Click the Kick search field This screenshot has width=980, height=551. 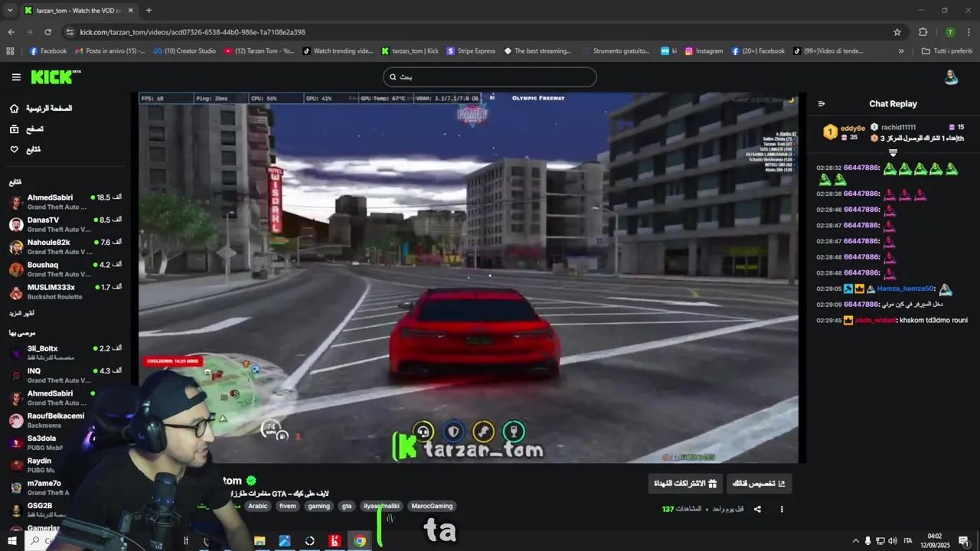point(490,77)
